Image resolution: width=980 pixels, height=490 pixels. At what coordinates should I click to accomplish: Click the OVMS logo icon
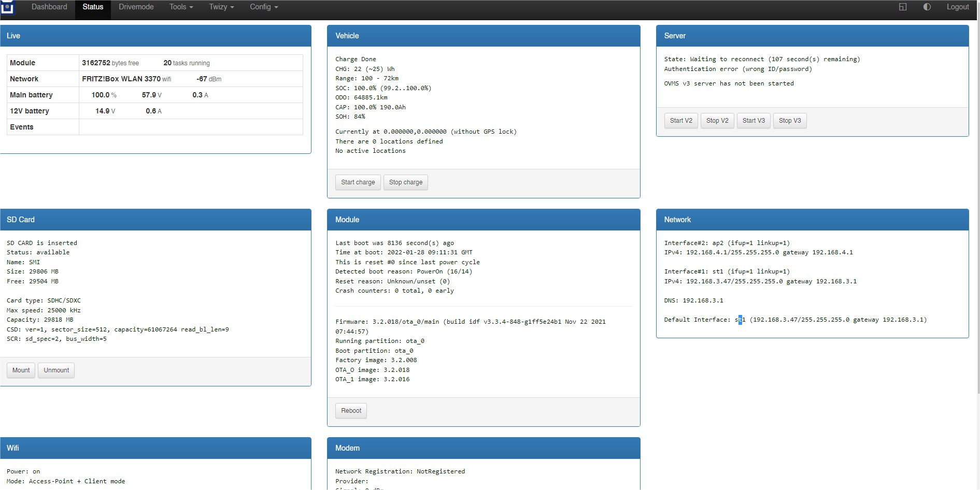pyautogui.click(x=7, y=7)
